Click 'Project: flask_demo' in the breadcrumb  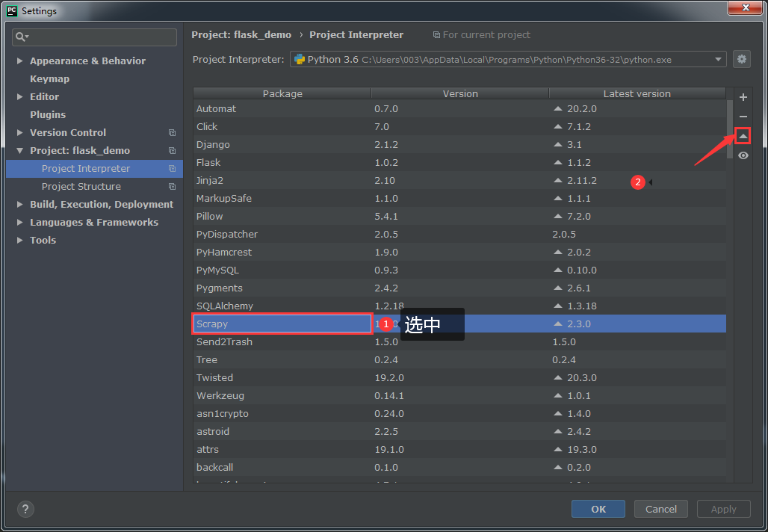pyautogui.click(x=241, y=35)
